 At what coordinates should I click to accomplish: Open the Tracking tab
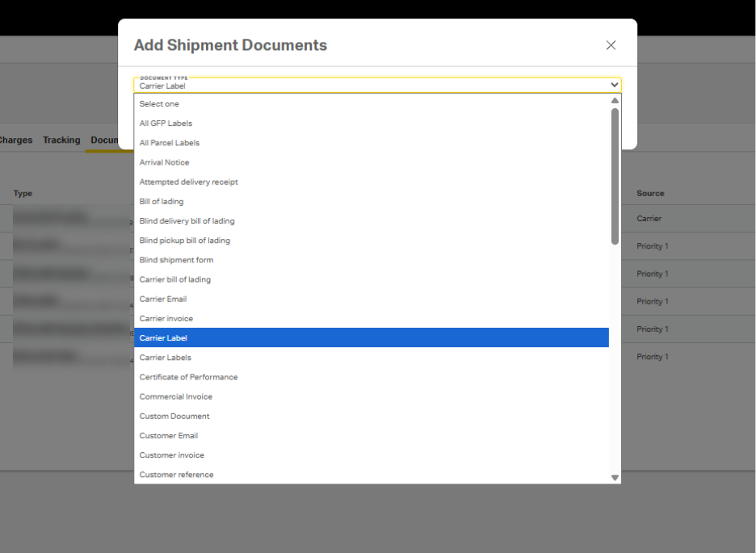61,140
